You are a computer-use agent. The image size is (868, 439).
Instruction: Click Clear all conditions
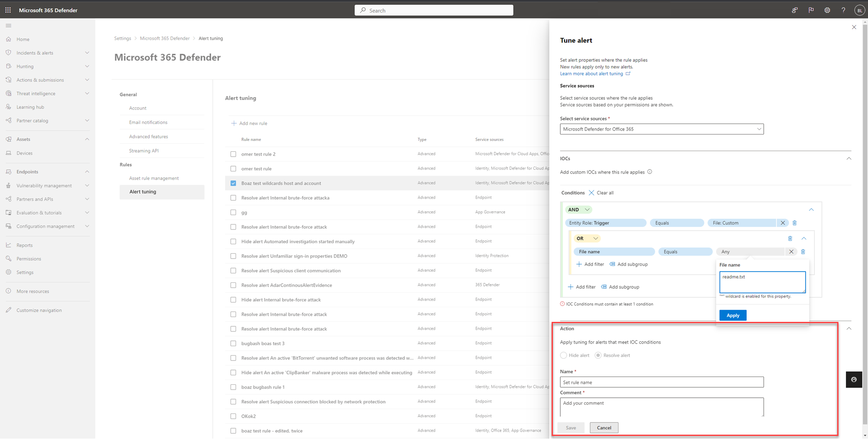coord(601,193)
